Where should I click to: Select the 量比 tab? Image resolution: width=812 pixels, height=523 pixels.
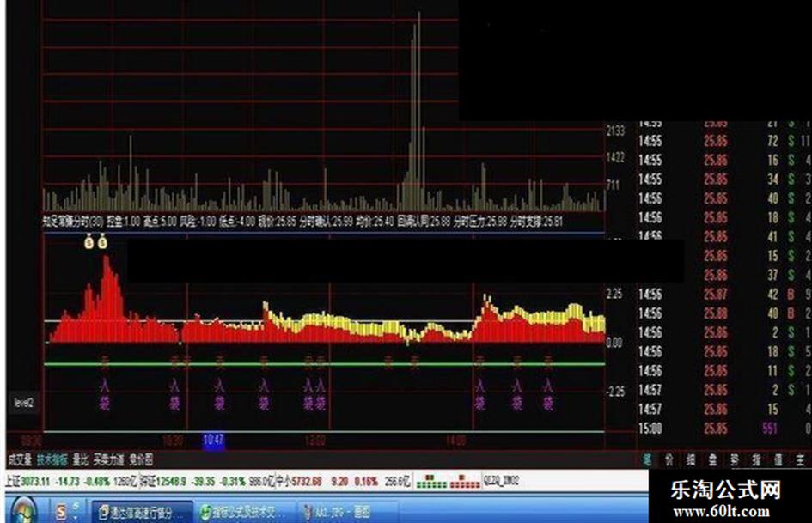tap(80, 459)
